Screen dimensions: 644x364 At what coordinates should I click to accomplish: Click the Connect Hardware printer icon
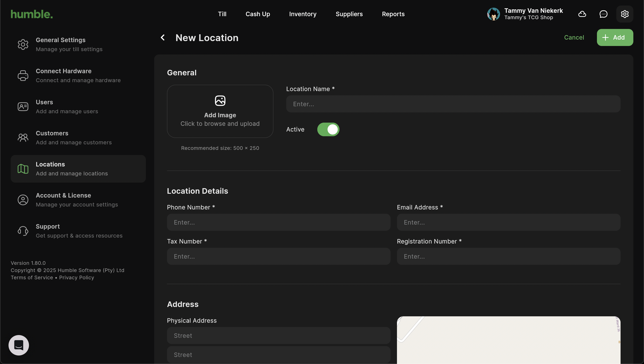click(x=23, y=76)
